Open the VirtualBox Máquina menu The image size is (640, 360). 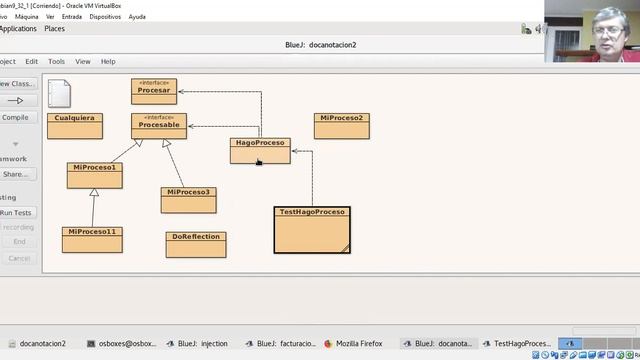27,17
